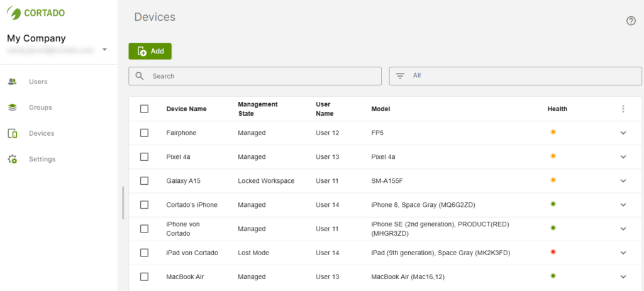Check the Fairphone row checkbox

coord(145,133)
